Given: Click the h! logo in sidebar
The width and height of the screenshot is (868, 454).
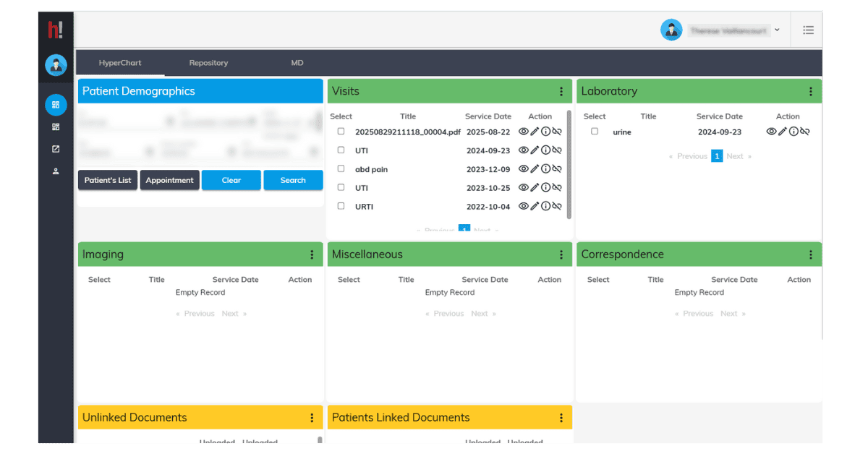Looking at the screenshot, I should pos(56,30).
